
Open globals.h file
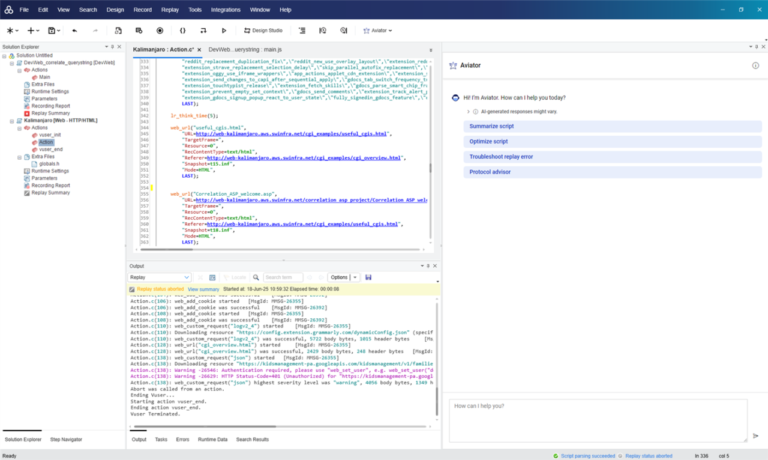point(49,164)
